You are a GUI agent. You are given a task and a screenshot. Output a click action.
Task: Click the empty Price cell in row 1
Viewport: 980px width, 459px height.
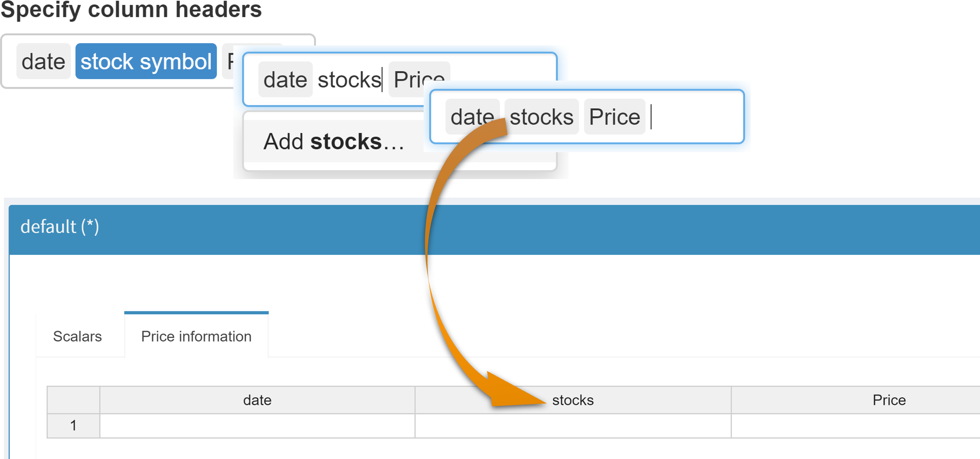pyautogui.click(x=889, y=425)
